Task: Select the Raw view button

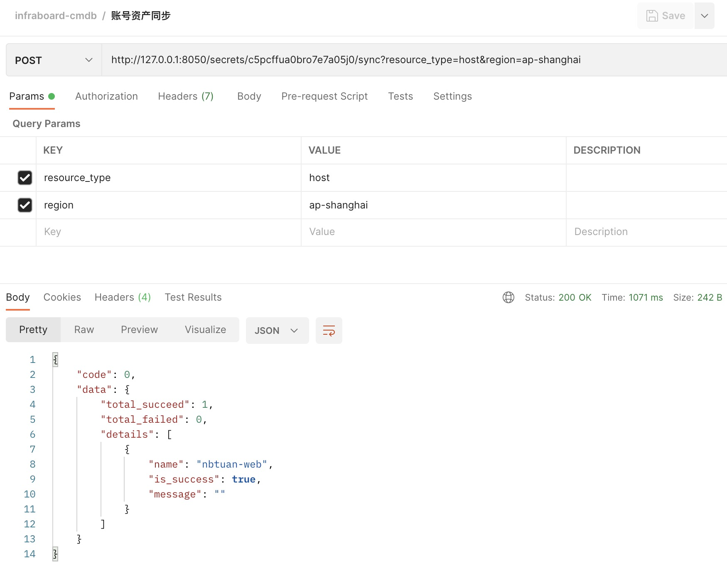Action: [84, 330]
